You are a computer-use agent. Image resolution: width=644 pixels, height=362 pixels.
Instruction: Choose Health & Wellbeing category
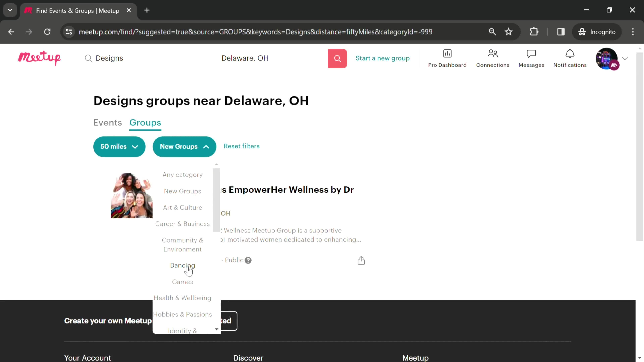coord(182,298)
